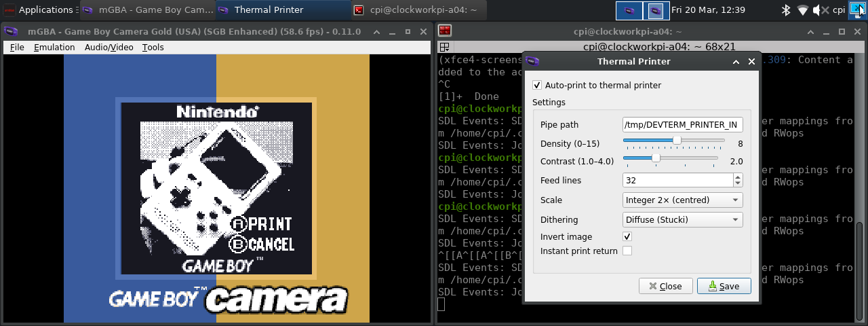The image size is (868, 326).
Task: Enable Instant print return checkbox
Action: click(627, 251)
